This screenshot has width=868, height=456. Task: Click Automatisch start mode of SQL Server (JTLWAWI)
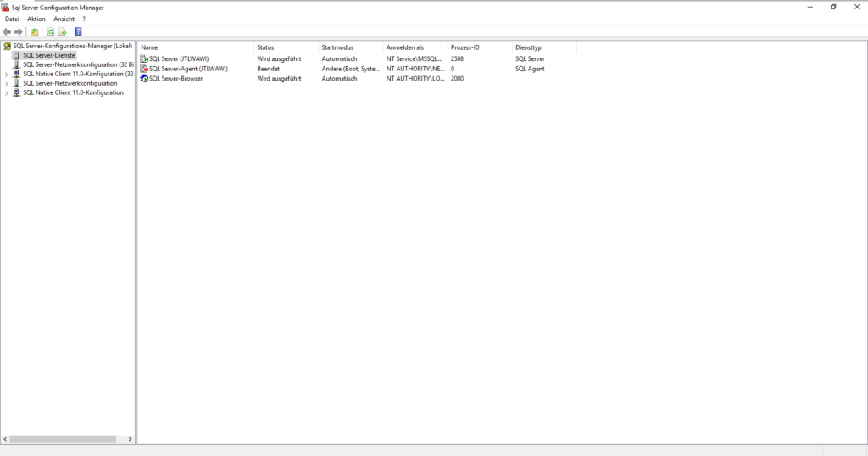[x=339, y=58]
